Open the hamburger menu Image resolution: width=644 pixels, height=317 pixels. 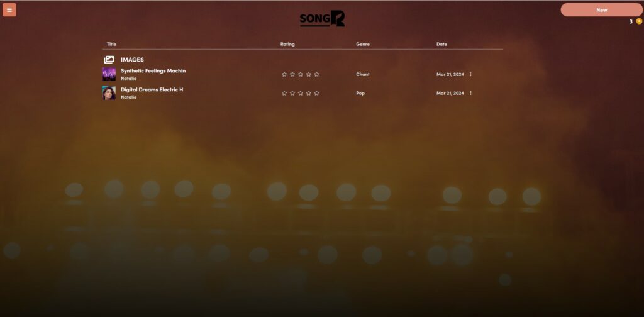[x=9, y=10]
